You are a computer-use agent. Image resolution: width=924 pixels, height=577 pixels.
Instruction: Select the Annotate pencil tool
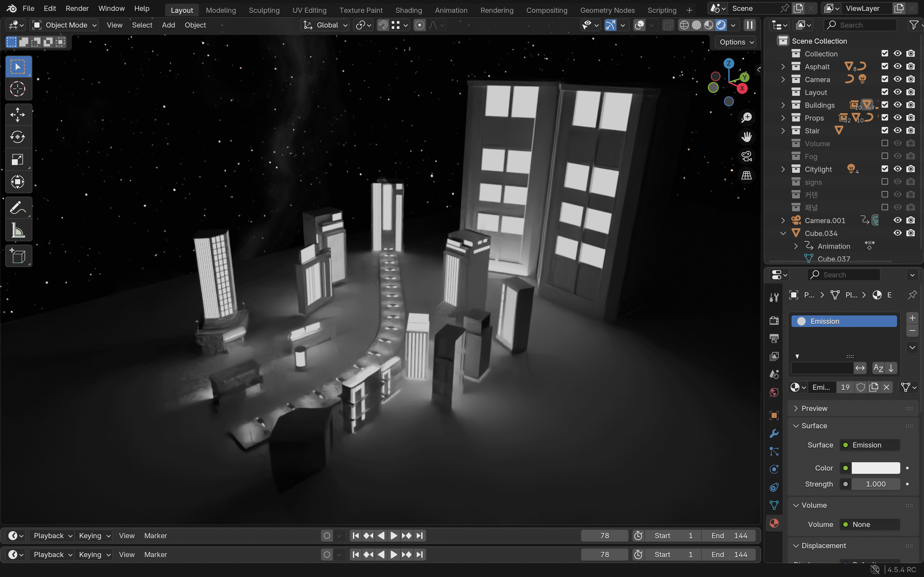click(x=18, y=208)
